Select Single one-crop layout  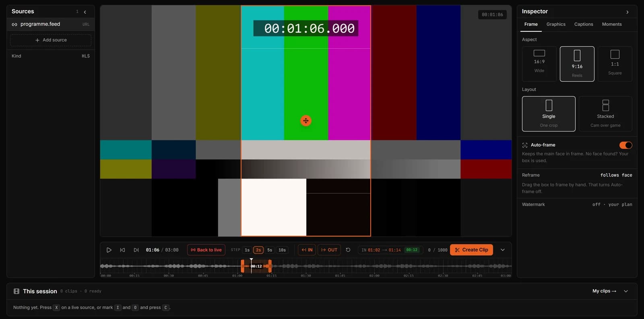[x=549, y=114]
